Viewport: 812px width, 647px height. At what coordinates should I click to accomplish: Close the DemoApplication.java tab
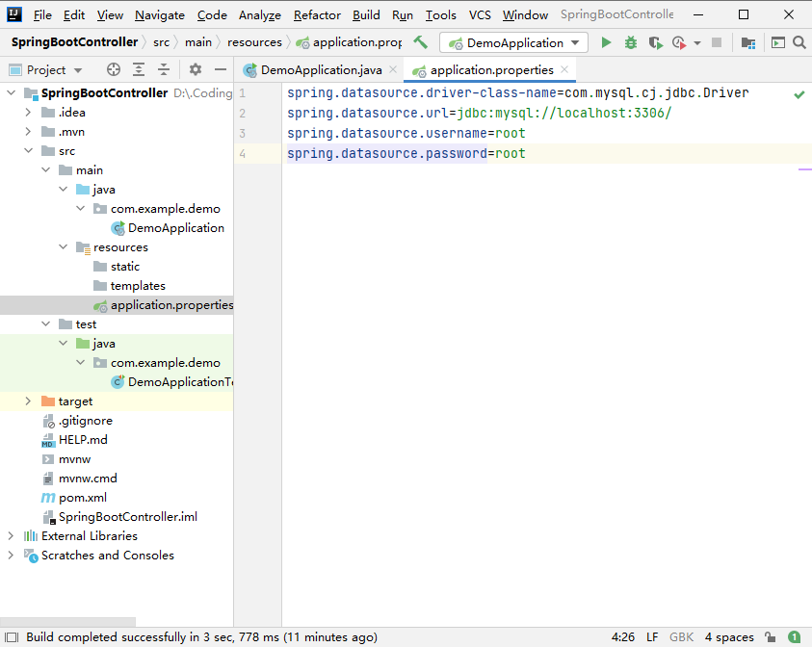[393, 69]
